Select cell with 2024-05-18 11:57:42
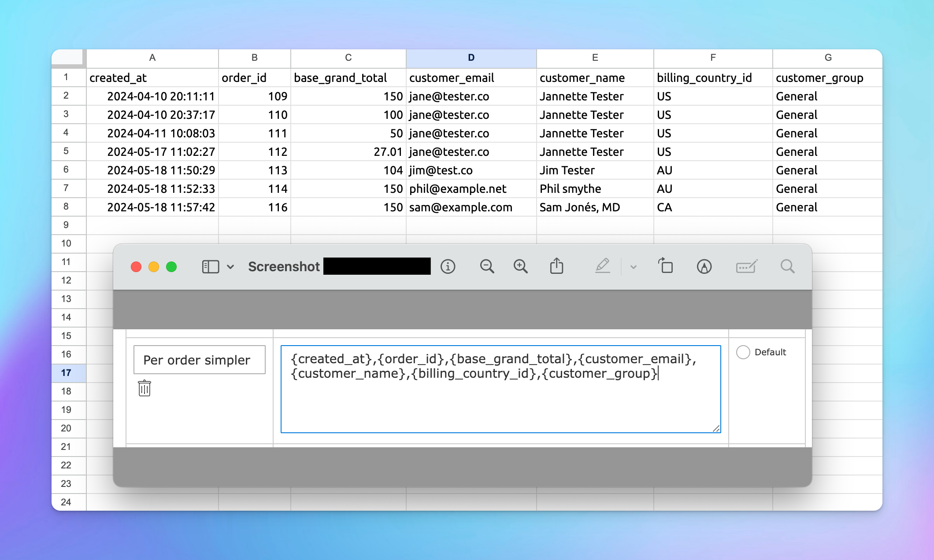 click(x=152, y=207)
